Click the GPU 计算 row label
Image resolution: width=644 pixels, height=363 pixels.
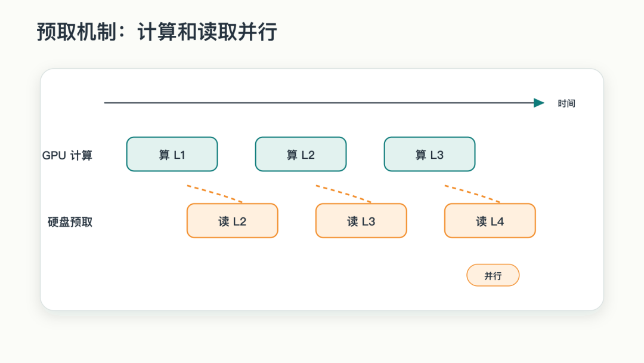point(67,155)
